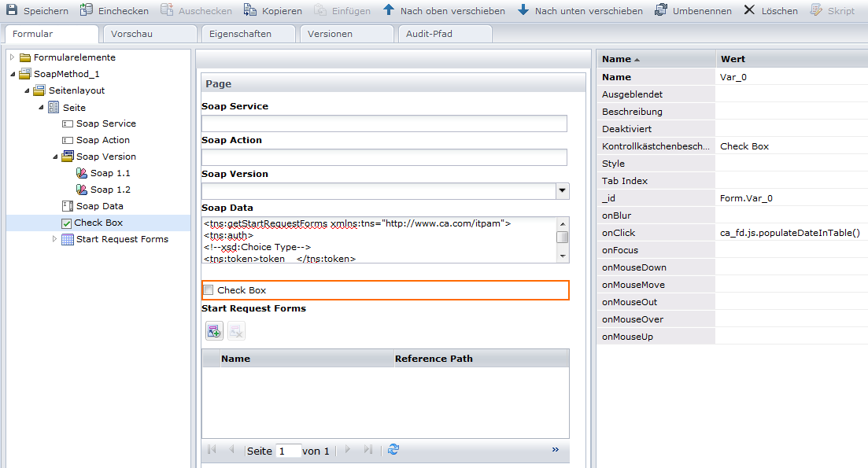This screenshot has width=868, height=468.
Task: Click table Reference Path column header
Action: click(x=481, y=359)
